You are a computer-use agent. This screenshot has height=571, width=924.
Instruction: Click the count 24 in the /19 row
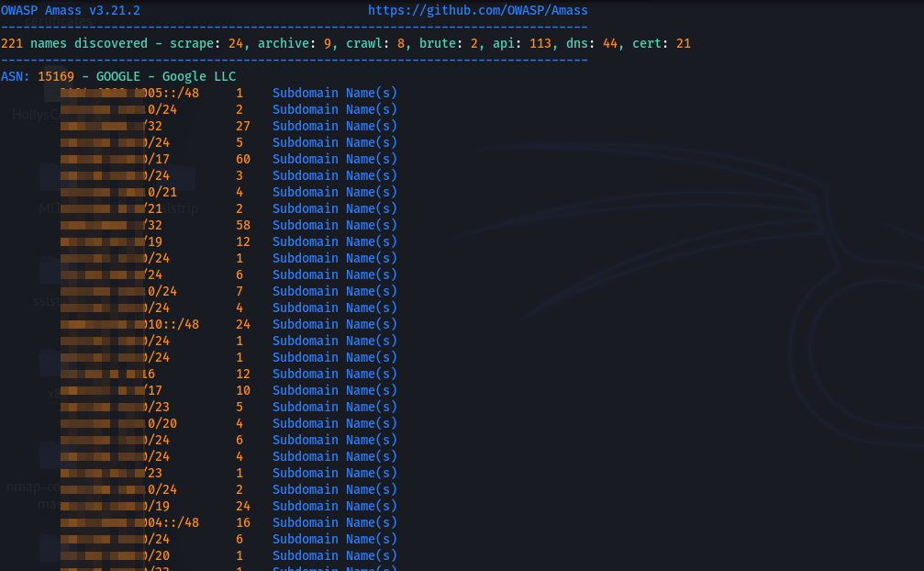(x=243, y=506)
